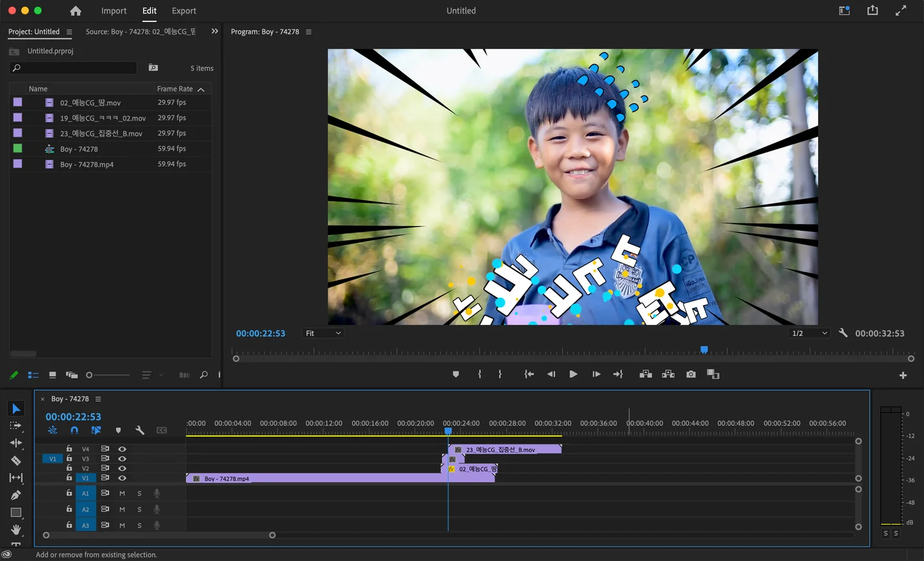Toggle closed captions track button
The image size is (924, 561).
click(162, 430)
